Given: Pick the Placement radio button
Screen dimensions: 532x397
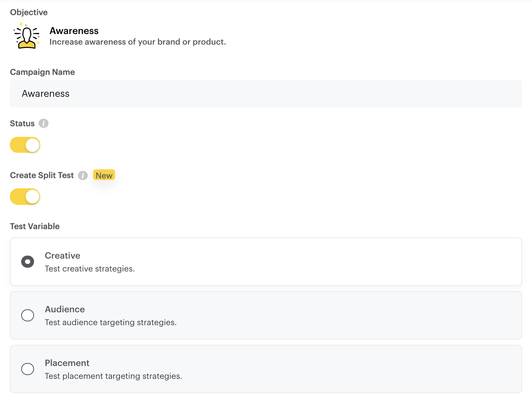Looking at the screenshot, I should point(28,369).
